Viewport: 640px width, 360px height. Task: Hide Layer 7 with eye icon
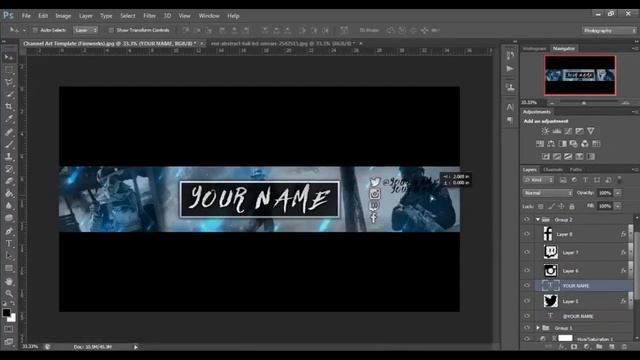(x=527, y=252)
